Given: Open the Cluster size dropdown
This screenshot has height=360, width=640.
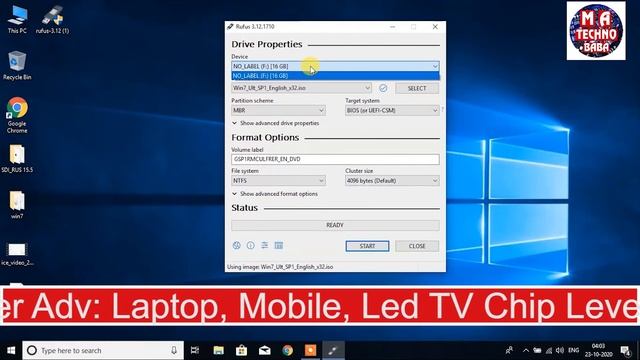Looking at the screenshot, I should (392, 180).
